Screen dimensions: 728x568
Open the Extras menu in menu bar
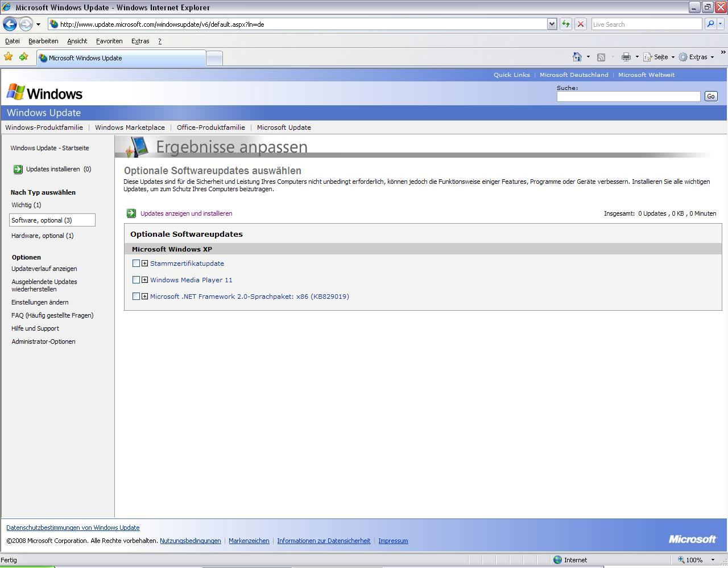[140, 41]
